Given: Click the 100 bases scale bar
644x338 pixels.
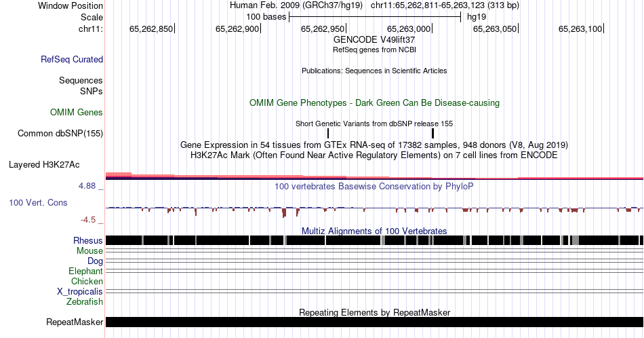Looking at the screenshot, I should (375, 17).
